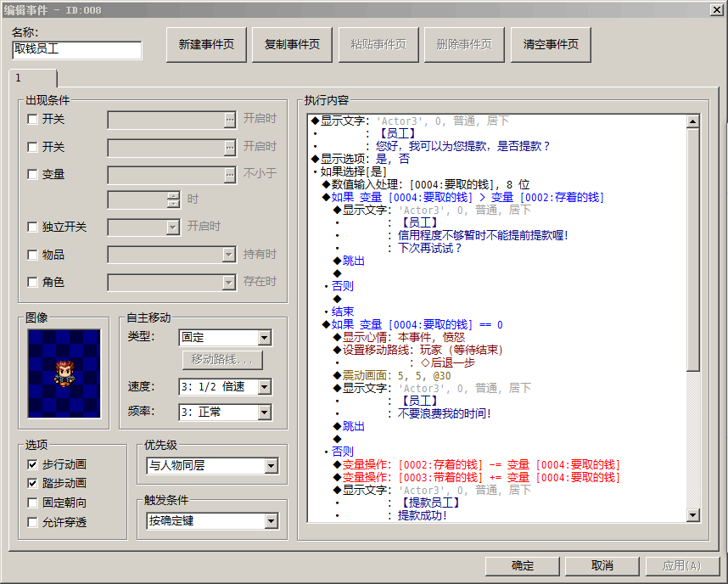Open the 触发条件 dropdown showing 按确定键

click(213, 521)
